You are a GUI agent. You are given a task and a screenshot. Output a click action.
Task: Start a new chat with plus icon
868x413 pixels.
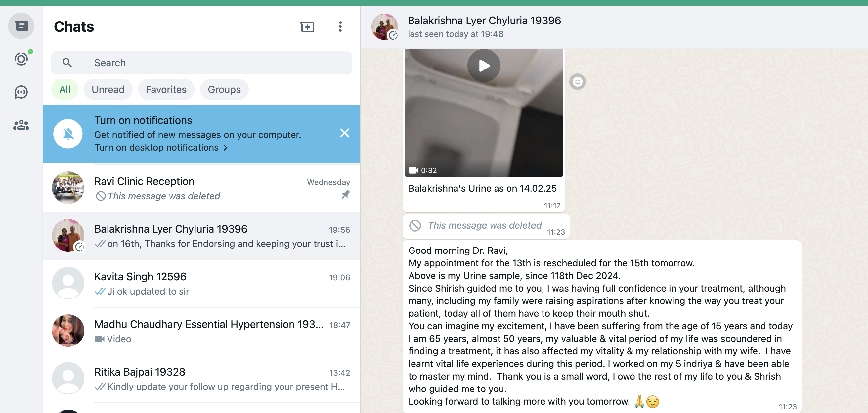[307, 27]
